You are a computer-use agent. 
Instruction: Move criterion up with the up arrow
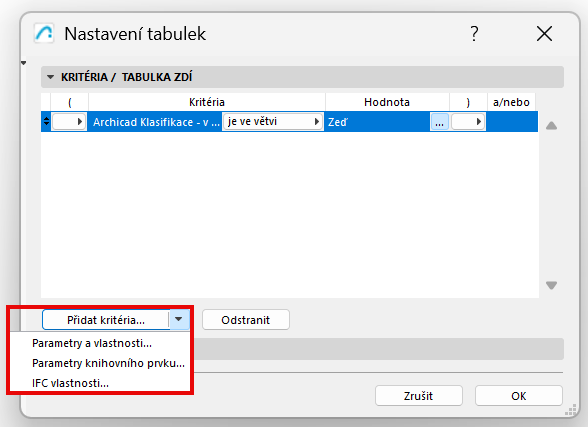pyautogui.click(x=551, y=126)
